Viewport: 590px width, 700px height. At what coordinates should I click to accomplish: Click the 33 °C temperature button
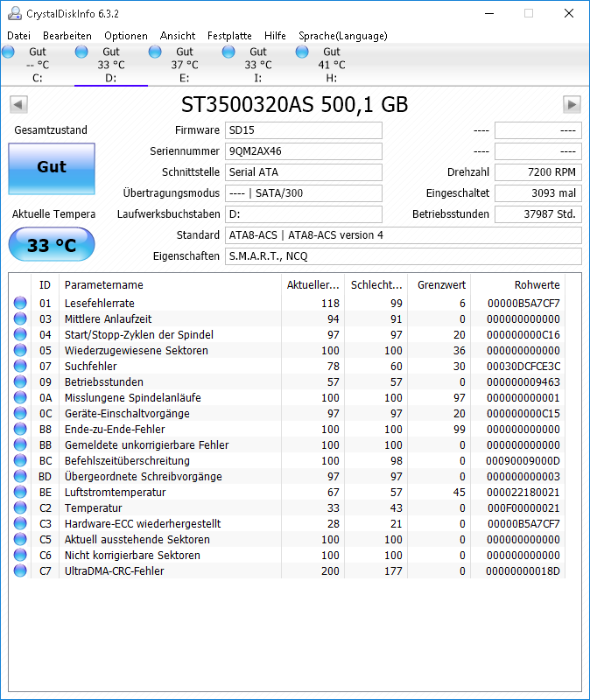pos(52,244)
